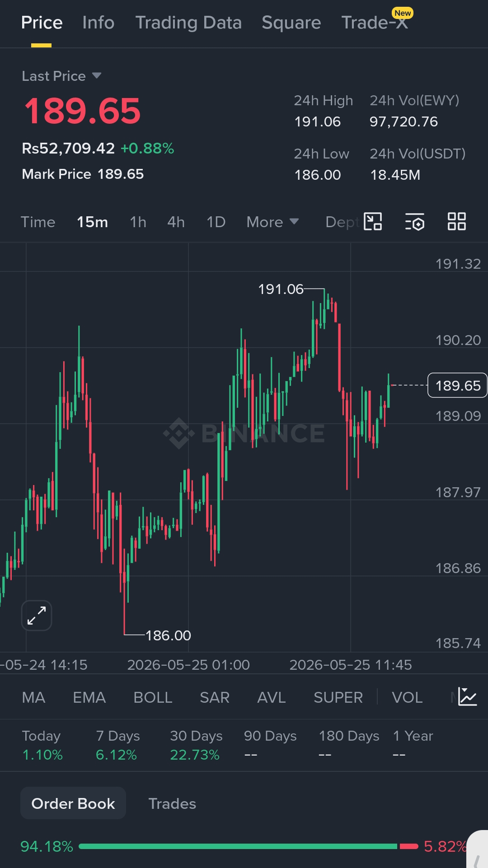Switch to the Trades tab

pos(172,803)
